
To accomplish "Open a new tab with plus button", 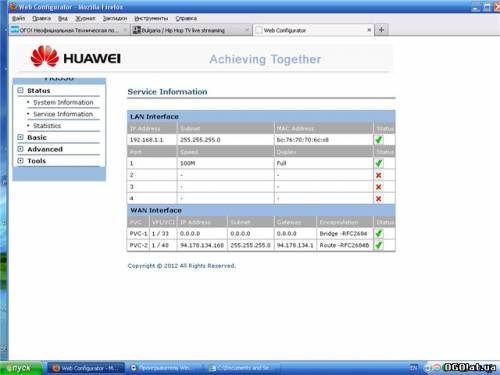I will (x=381, y=30).
